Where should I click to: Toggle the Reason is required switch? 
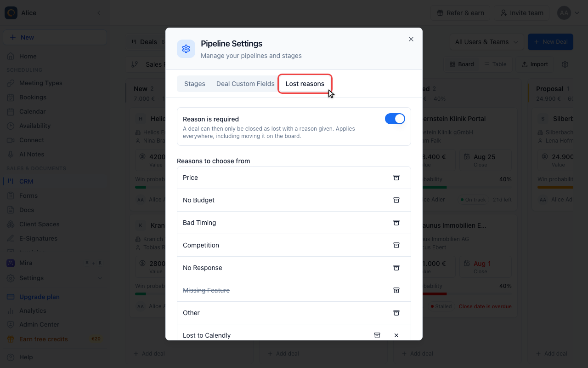click(x=395, y=119)
